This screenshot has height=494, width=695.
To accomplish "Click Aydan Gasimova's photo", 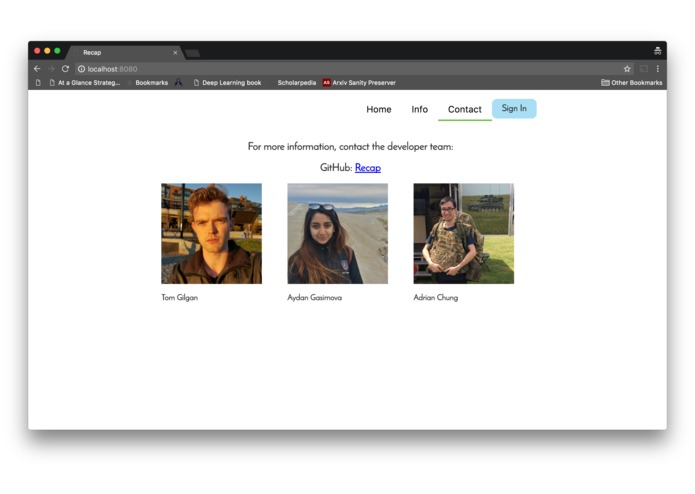I will (x=338, y=233).
